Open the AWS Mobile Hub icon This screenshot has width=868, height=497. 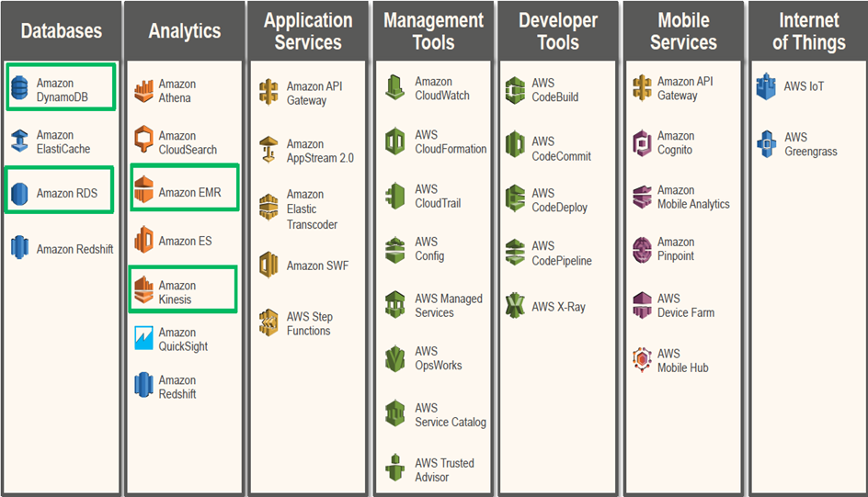click(x=642, y=360)
